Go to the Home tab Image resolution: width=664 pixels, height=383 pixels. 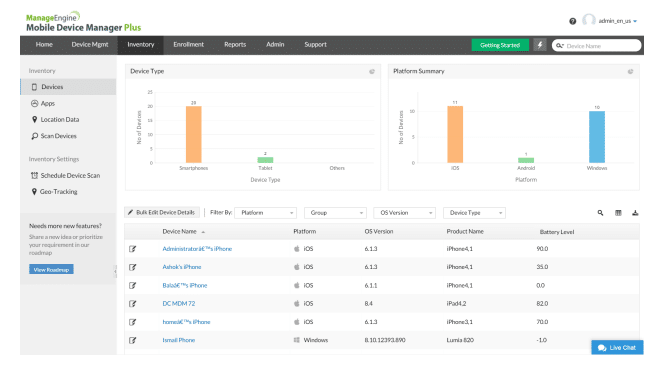click(x=44, y=44)
